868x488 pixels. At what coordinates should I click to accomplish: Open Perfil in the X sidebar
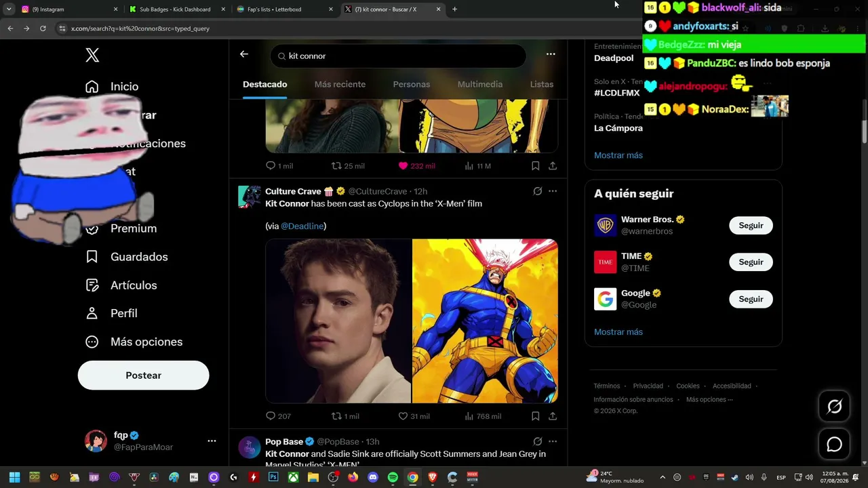[111, 313]
